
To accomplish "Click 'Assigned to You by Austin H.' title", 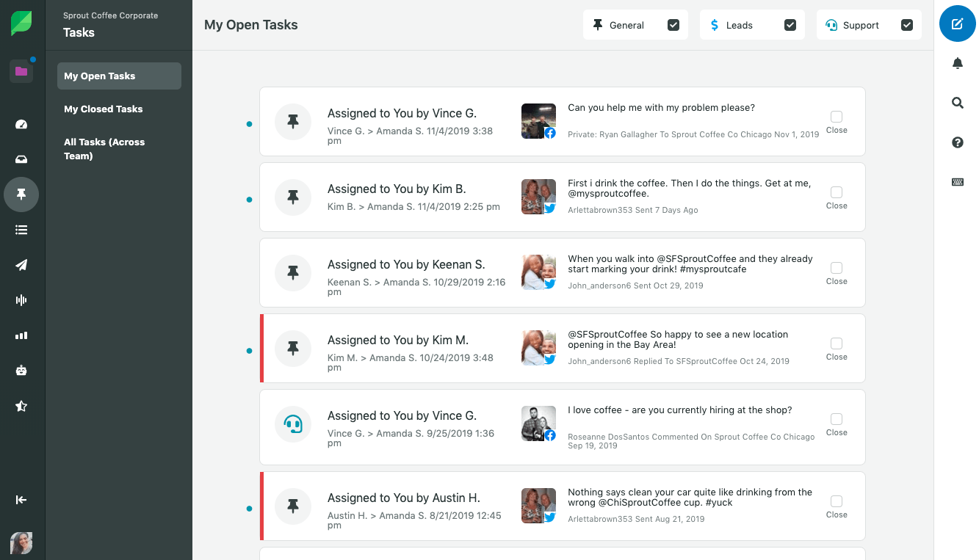I will (404, 498).
